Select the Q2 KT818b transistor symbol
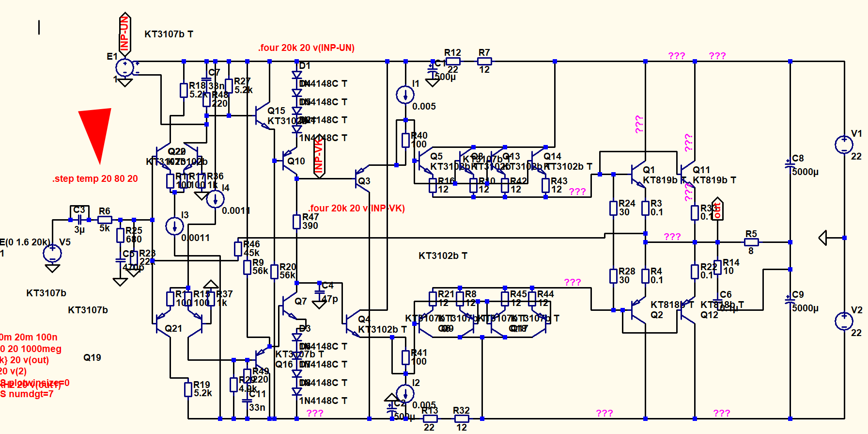This screenshot has width=868, height=434. pyautogui.click(x=639, y=310)
